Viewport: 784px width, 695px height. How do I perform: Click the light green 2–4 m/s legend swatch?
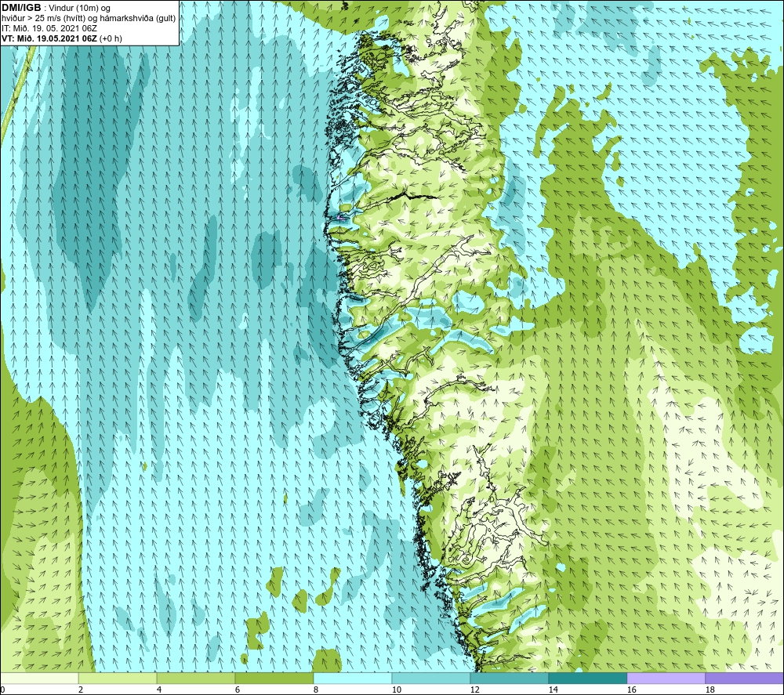point(118,678)
